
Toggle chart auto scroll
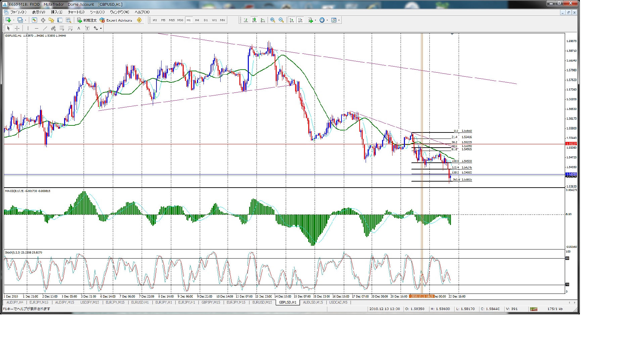pos(292,20)
